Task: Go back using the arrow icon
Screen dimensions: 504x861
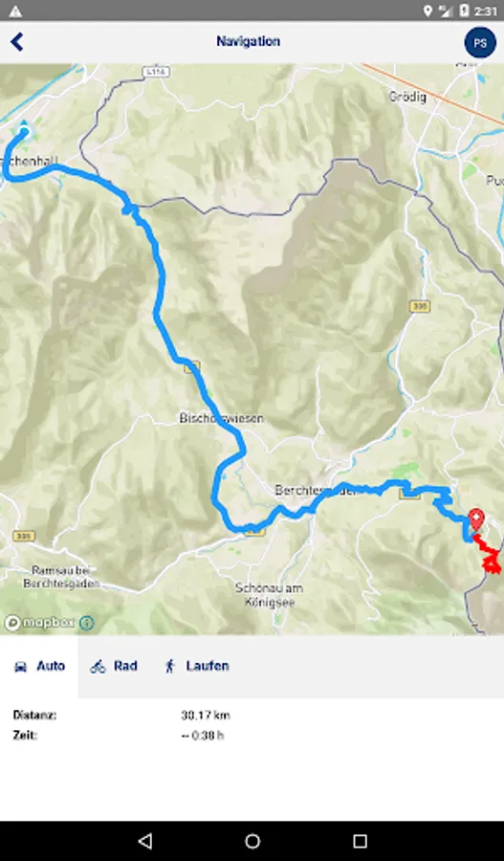Action: click(x=17, y=42)
